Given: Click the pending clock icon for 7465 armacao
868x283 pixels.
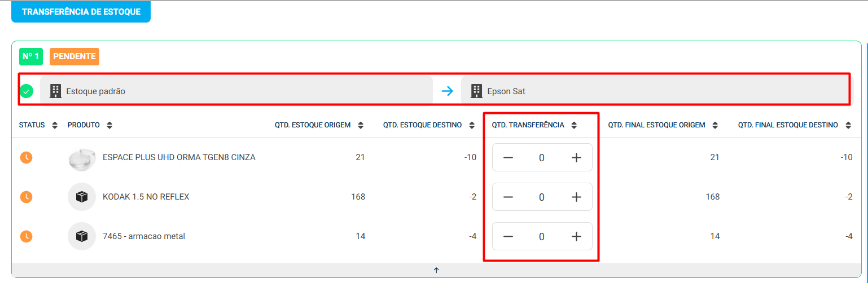Looking at the screenshot, I should pyautogui.click(x=26, y=236).
